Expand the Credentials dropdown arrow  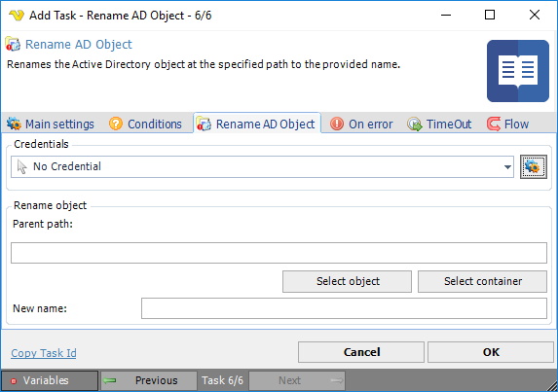(507, 166)
